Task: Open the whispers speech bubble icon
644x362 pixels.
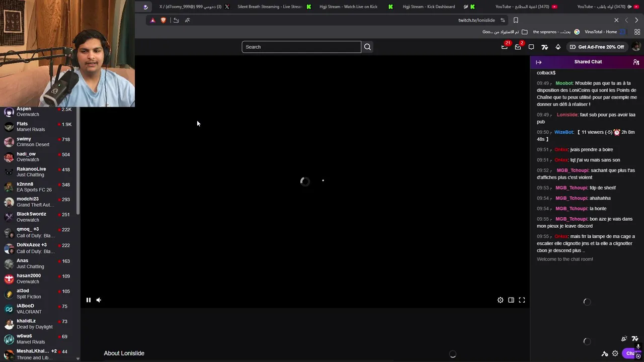Action: [x=531, y=47]
